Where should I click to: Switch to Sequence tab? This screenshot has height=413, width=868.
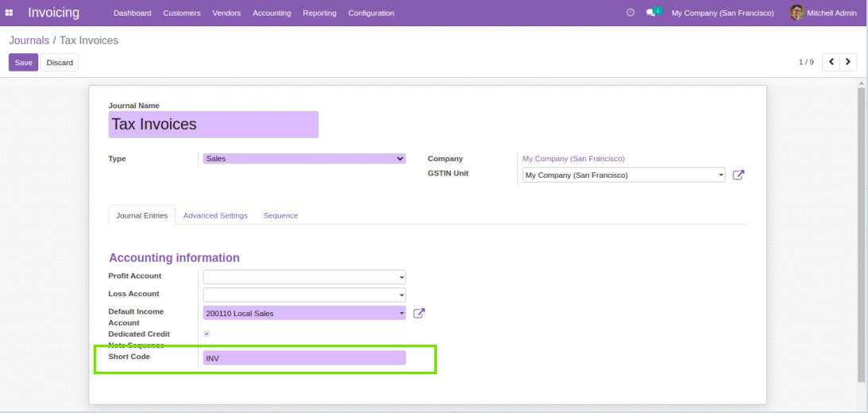(280, 215)
